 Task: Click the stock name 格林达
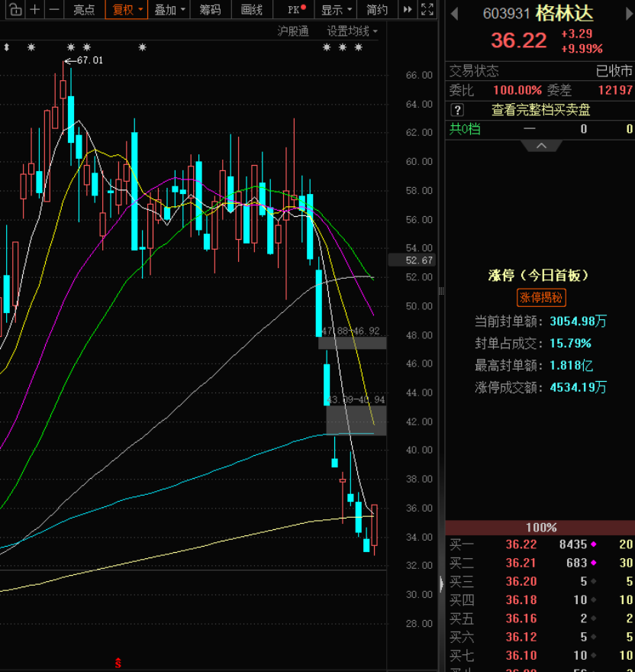point(564,13)
